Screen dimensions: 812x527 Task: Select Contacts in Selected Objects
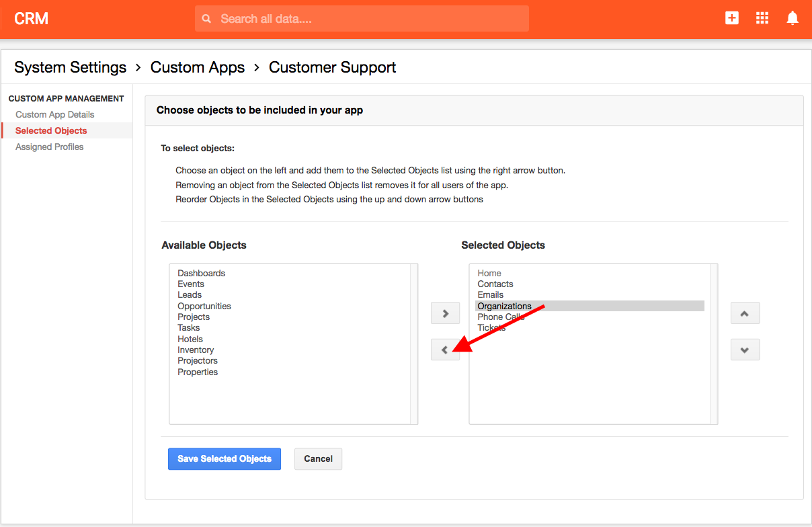pyautogui.click(x=495, y=284)
